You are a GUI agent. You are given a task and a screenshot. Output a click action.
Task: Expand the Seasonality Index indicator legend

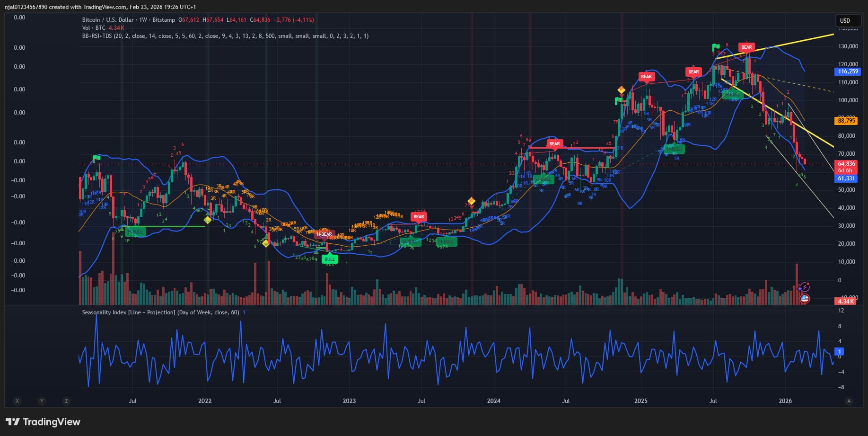160,312
